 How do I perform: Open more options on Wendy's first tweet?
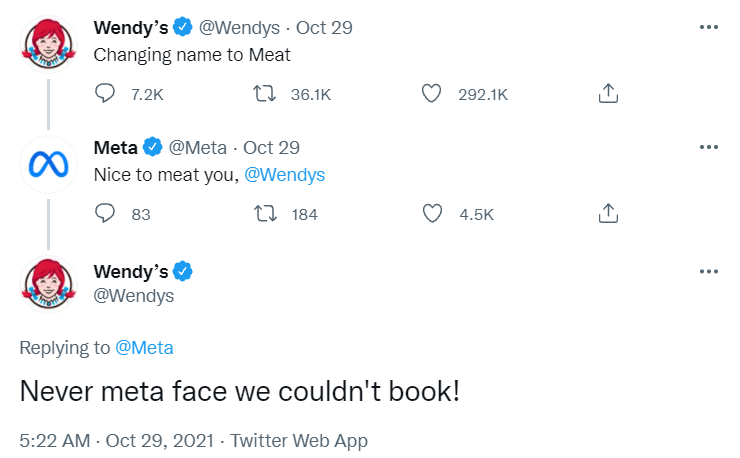709,28
